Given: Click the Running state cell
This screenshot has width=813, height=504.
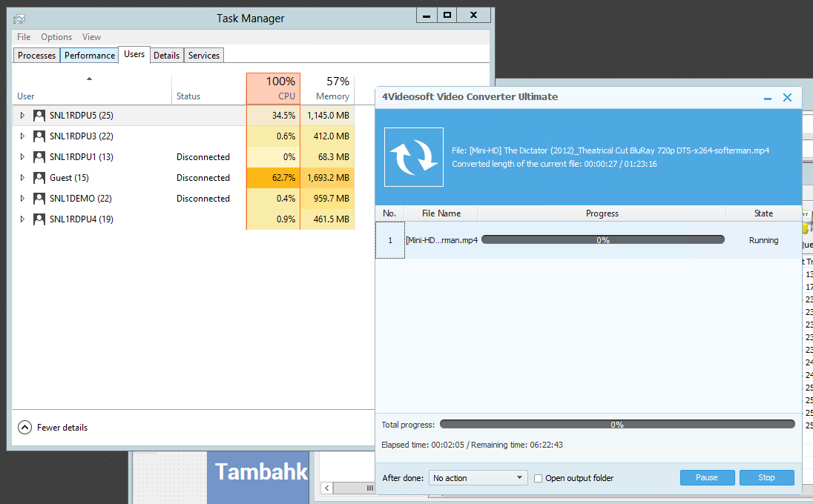Looking at the screenshot, I should [x=764, y=240].
